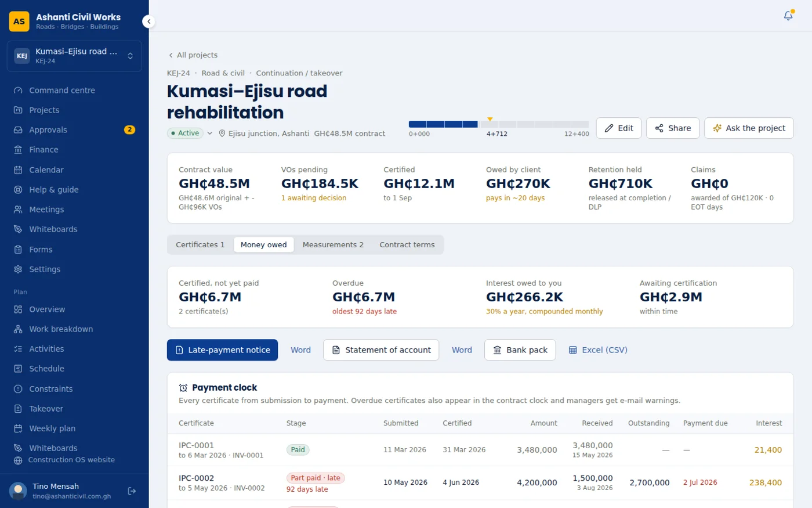Switch to the Certificates 1 tab
Screen dimensions: 812x508
(200, 245)
